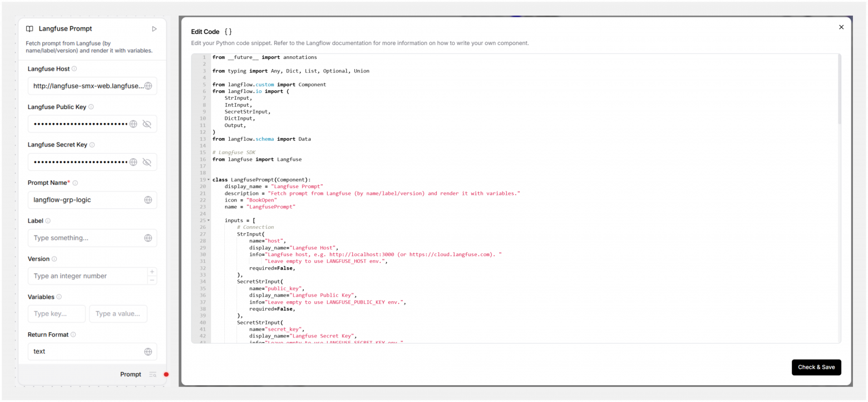
Task: Click the inspect output icon next to Prompt
Action: (x=153, y=375)
